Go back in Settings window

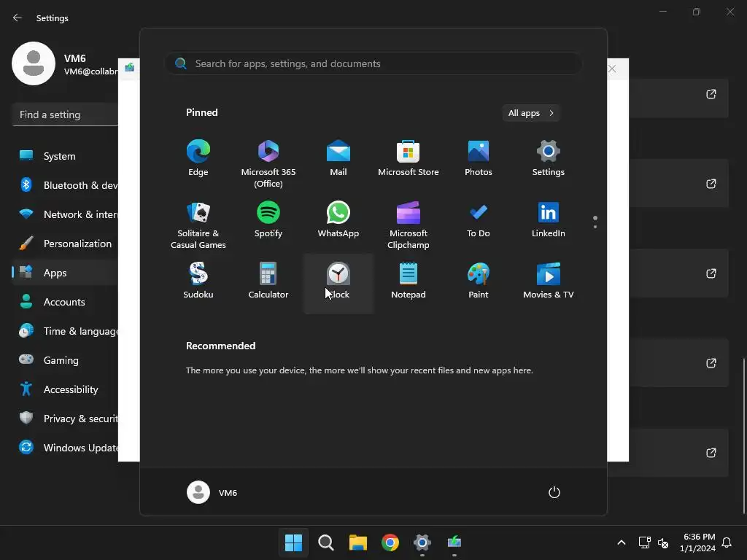point(18,17)
